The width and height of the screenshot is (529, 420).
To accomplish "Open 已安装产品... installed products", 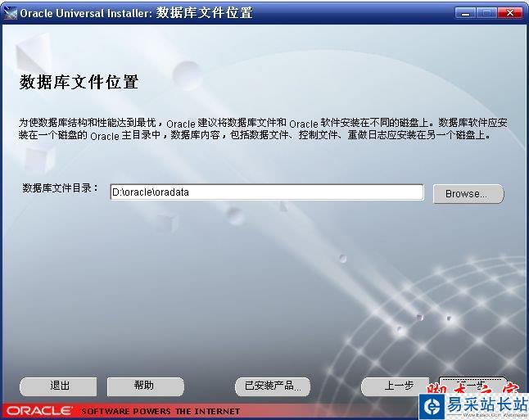I will 273,386.
